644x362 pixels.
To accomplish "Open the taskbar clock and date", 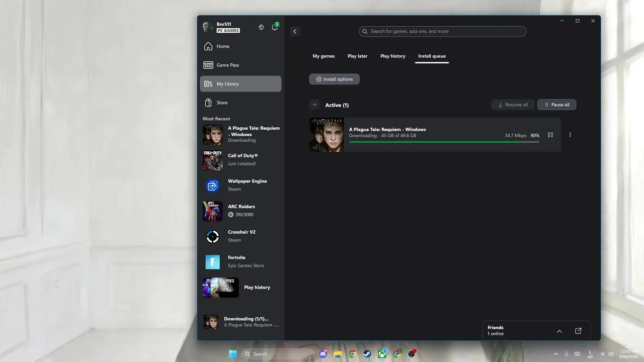I will pyautogui.click(x=629, y=354).
